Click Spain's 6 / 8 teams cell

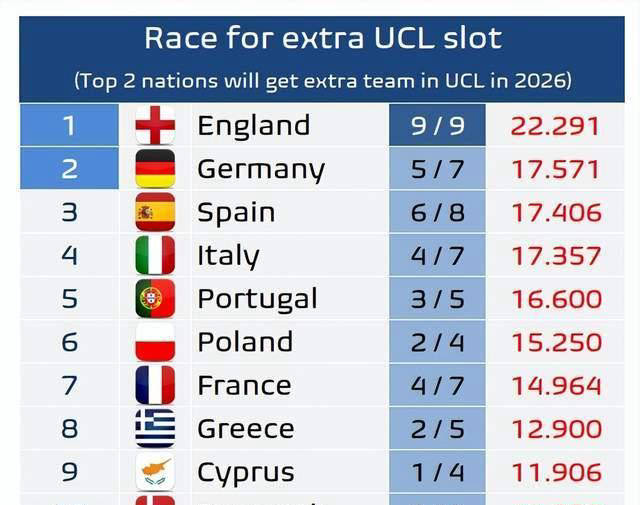click(x=437, y=212)
